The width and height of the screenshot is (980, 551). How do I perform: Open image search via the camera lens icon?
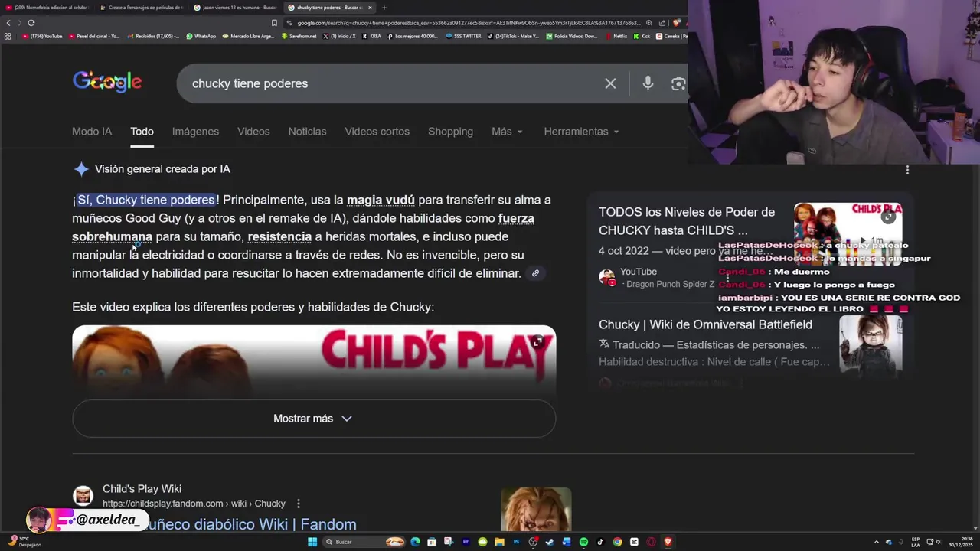click(678, 83)
